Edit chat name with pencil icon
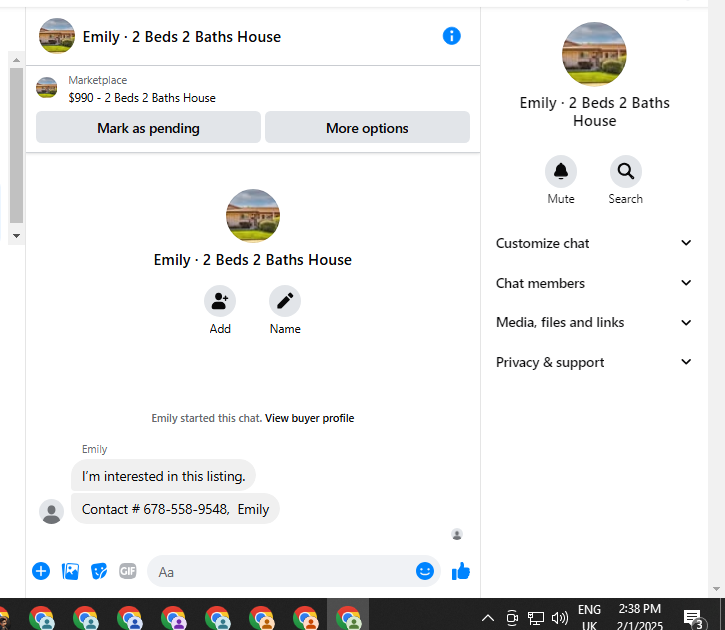The height and width of the screenshot is (630, 725). (285, 301)
